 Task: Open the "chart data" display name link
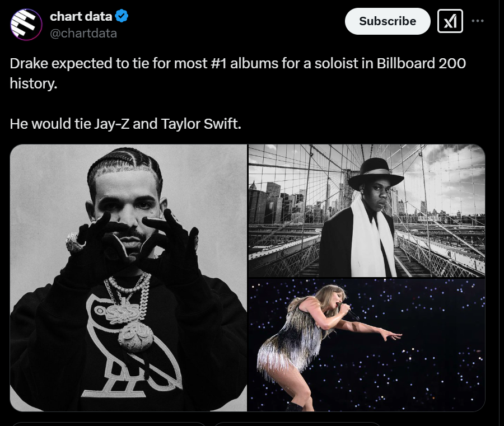coord(81,16)
